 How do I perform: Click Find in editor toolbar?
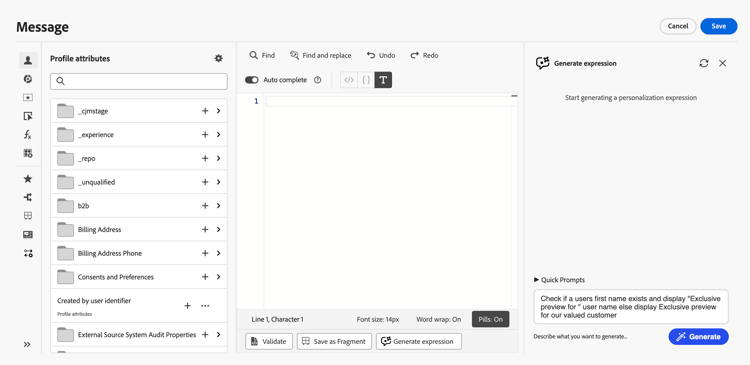(262, 55)
